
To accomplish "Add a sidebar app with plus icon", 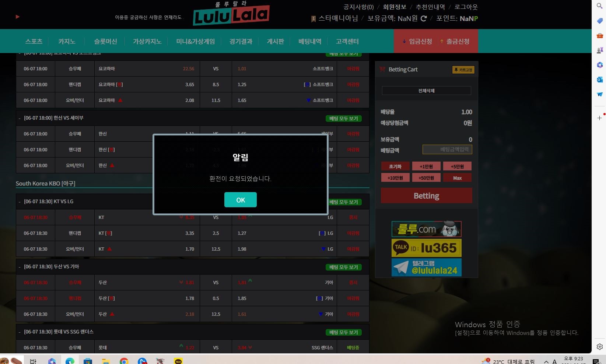I will tap(599, 118).
